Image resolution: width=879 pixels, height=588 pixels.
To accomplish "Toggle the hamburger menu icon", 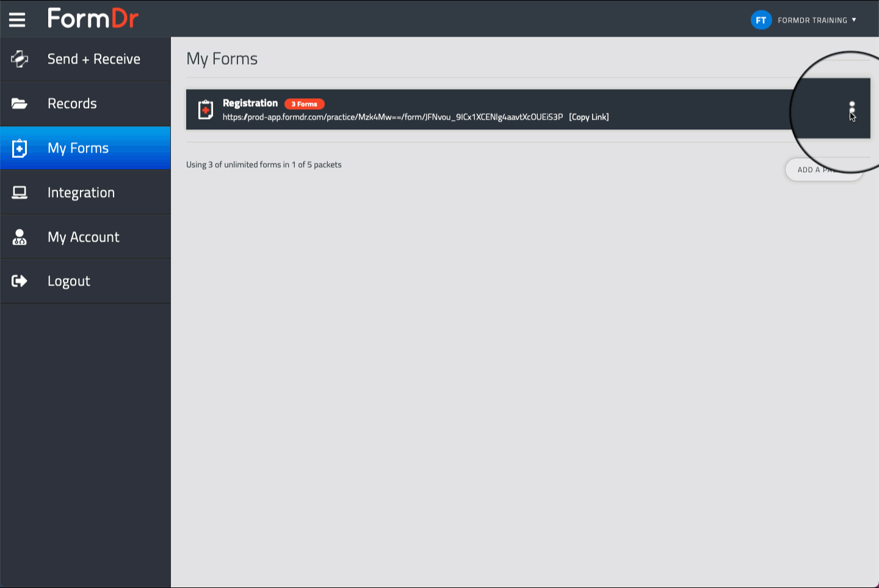I will [x=17, y=20].
